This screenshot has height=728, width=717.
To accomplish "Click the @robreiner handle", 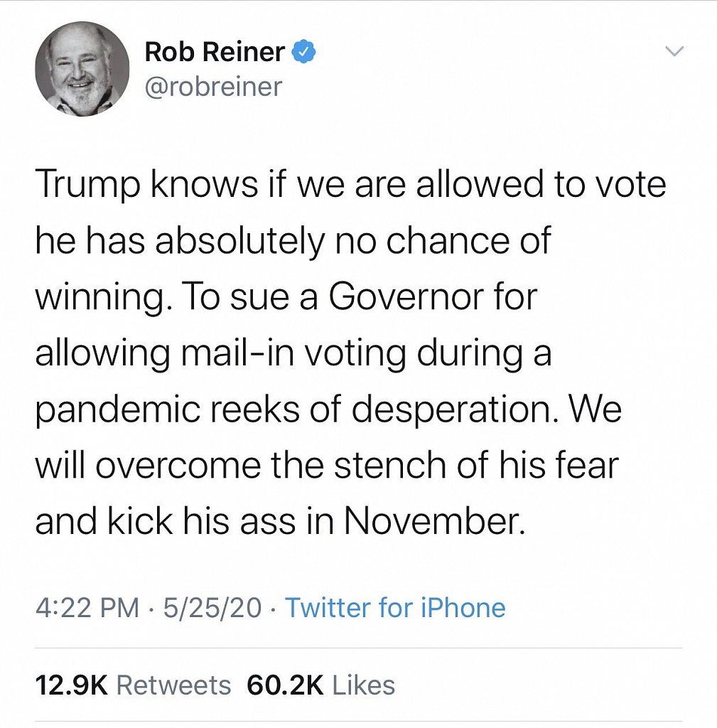I will click(x=213, y=87).
